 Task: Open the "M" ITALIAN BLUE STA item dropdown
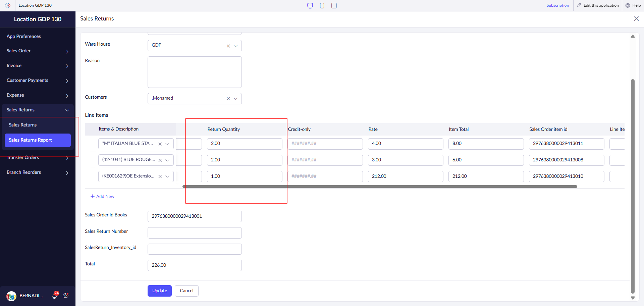point(167,144)
